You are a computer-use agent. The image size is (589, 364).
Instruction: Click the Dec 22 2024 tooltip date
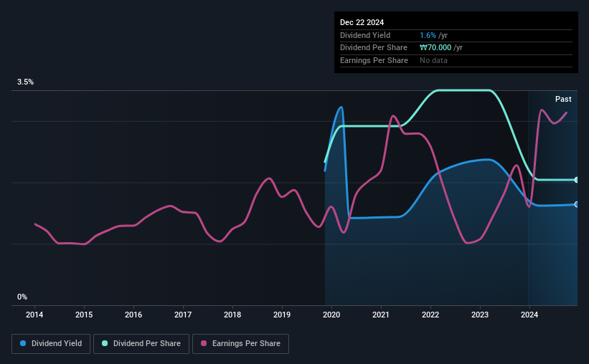tap(362, 22)
